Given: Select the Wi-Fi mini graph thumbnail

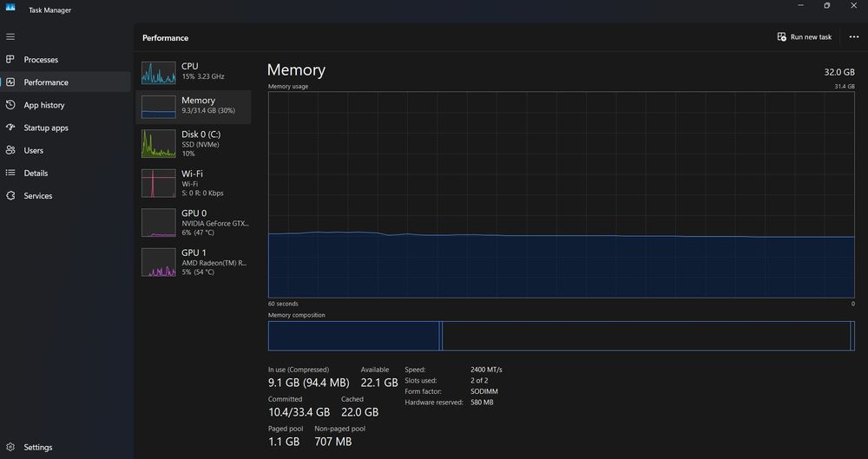Looking at the screenshot, I should point(158,183).
